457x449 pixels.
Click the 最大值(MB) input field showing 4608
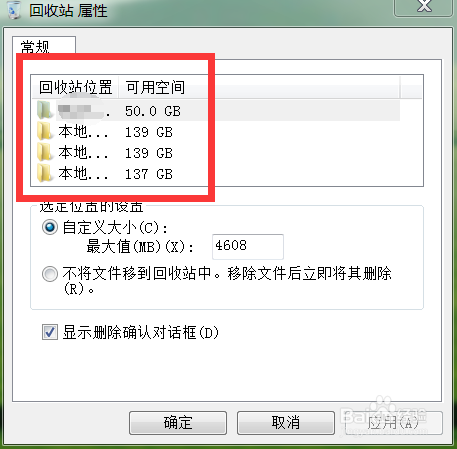click(x=248, y=246)
